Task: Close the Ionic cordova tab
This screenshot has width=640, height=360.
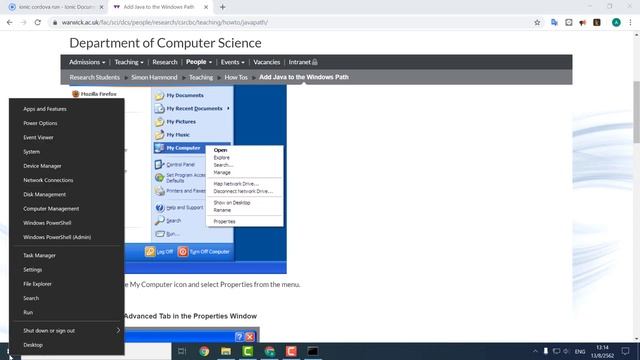Action: (x=102, y=7)
